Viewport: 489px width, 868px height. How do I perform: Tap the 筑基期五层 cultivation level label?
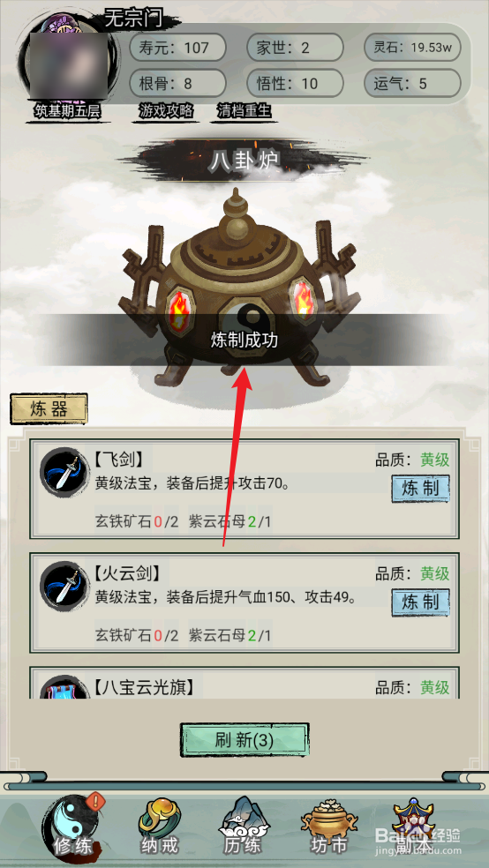point(66,111)
